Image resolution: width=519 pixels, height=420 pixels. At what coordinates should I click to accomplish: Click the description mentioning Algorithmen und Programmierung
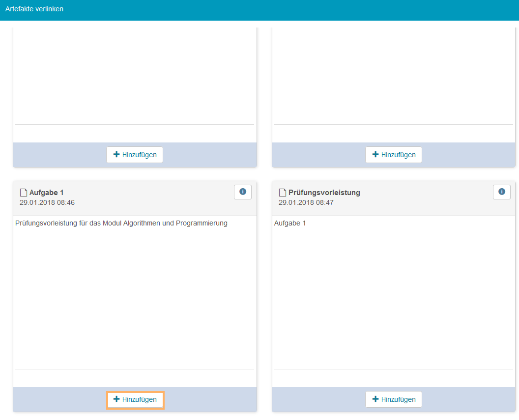121,223
